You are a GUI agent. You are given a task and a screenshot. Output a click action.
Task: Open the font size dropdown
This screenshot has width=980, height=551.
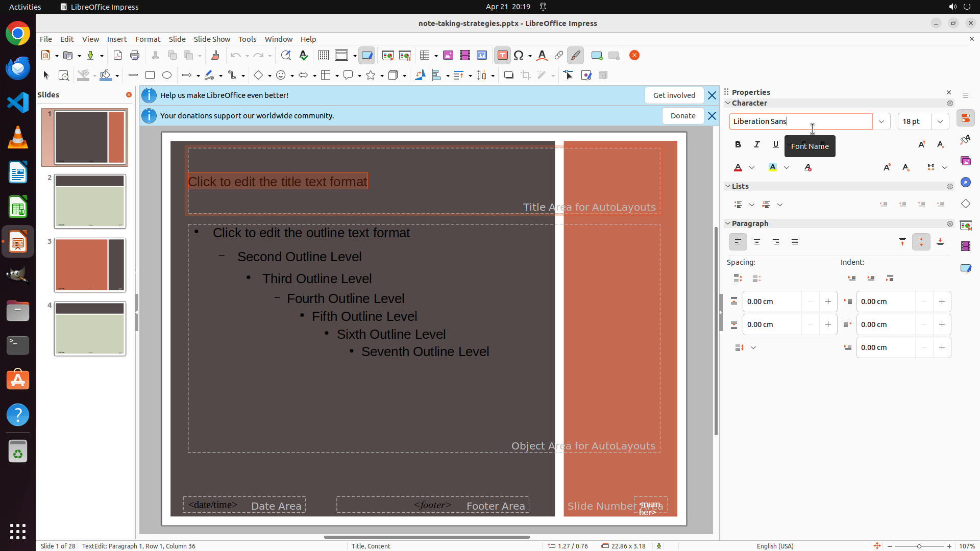click(940, 121)
